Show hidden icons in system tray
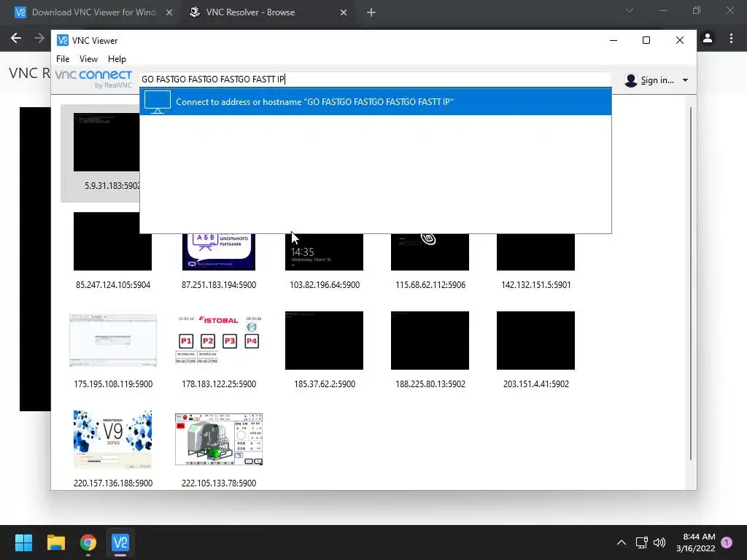747x560 pixels. point(622,542)
